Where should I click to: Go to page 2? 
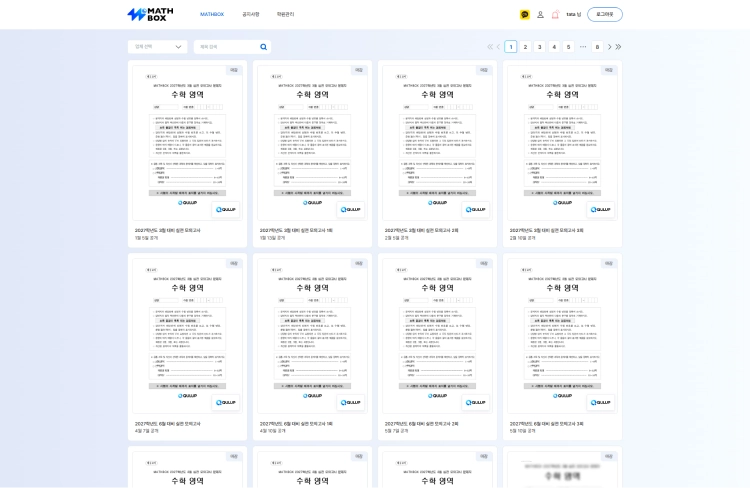525,47
